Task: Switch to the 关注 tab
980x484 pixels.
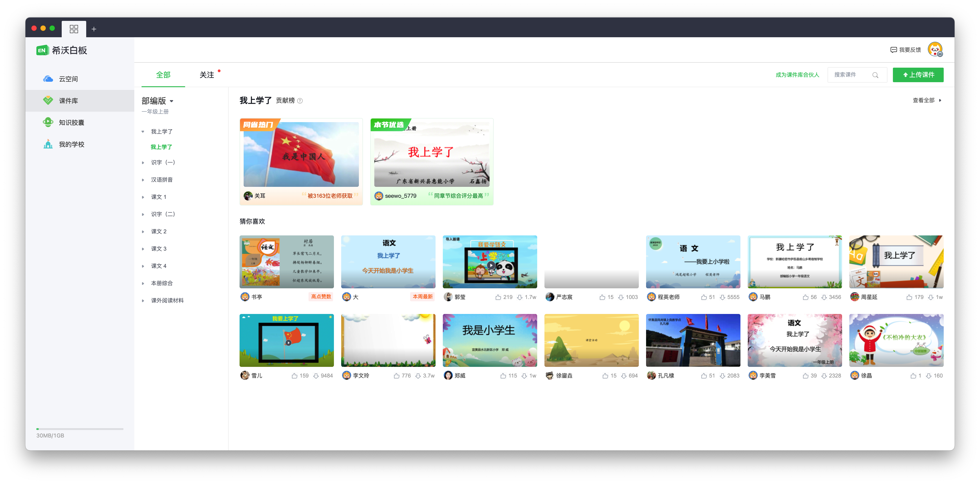Action: pos(207,75)
